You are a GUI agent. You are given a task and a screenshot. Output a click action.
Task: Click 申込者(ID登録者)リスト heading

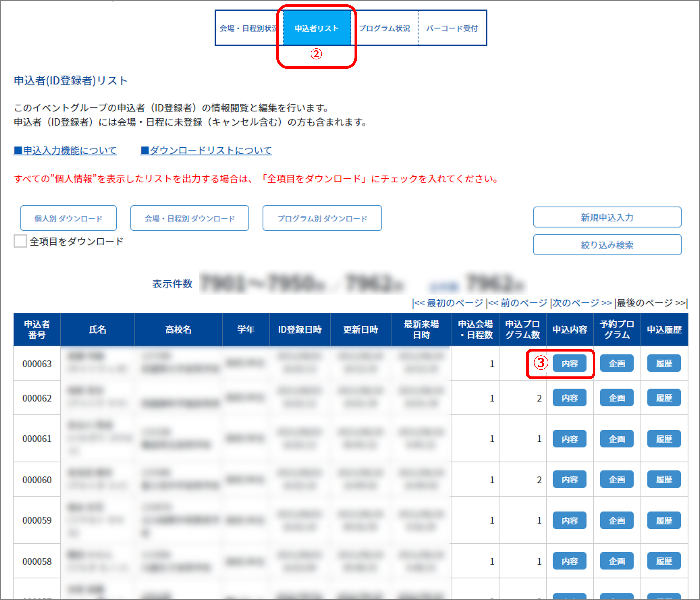click(x=71, y=81)
